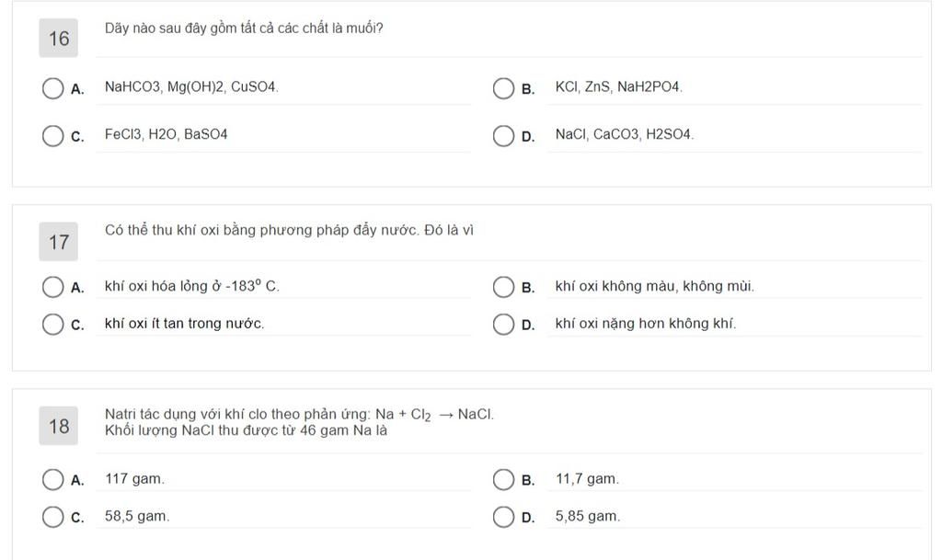Viewport: 942px width, 560px height.
Task: Pick radio D with NaCl, CaCO3, H2SO4
Action: tap(503, 136)
